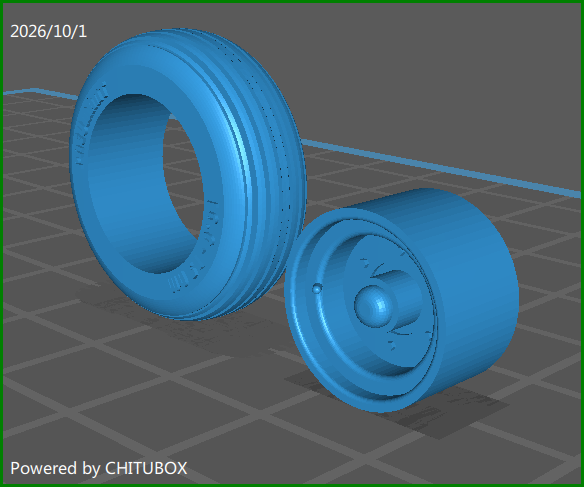Click the 'Powered by CHITUBOX' text

click(99, 468)
